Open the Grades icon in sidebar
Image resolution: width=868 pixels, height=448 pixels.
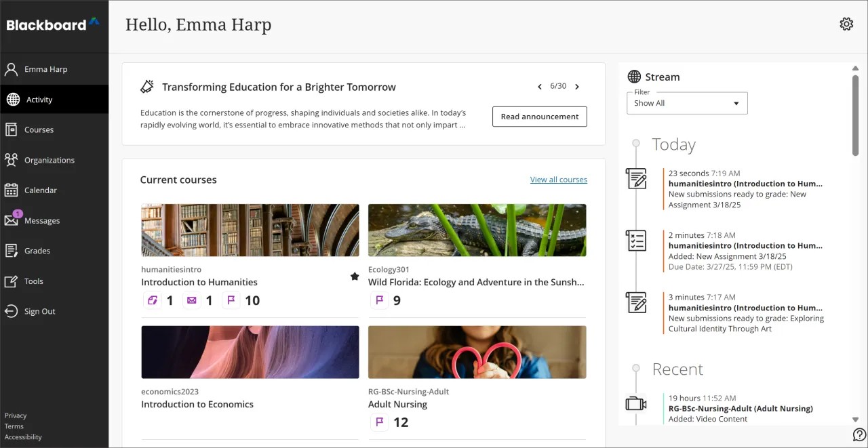pyautogui.click(x=12, y=250)
